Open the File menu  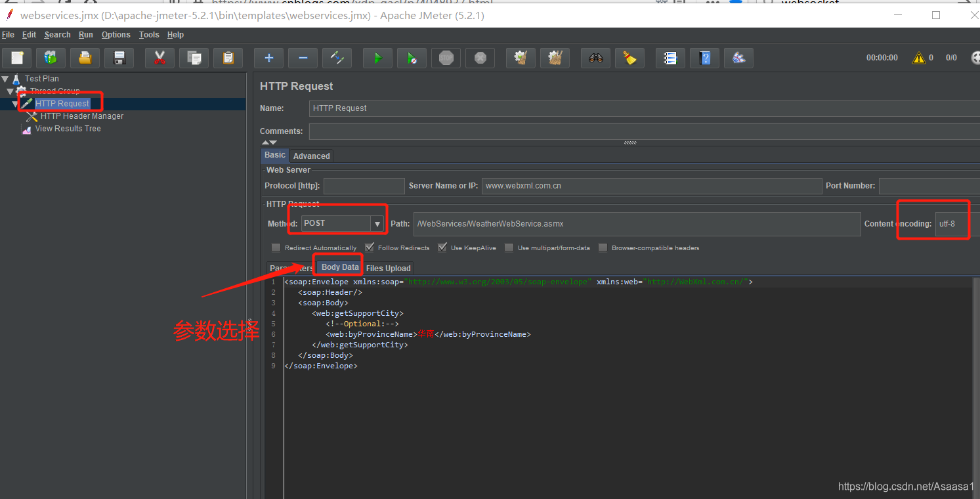pyautogui.click(x=8, y=35)
